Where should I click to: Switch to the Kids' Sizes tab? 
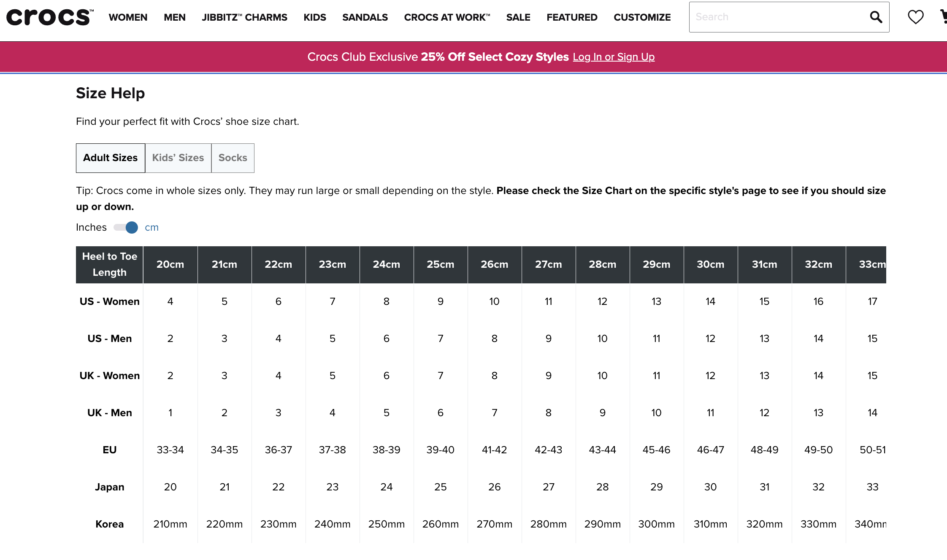click(178, 158)
